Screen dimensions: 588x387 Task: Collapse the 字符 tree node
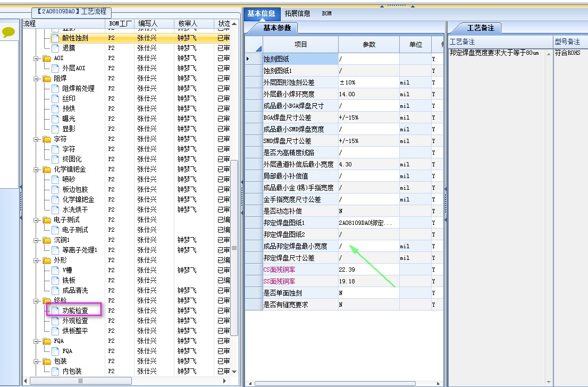36,139
